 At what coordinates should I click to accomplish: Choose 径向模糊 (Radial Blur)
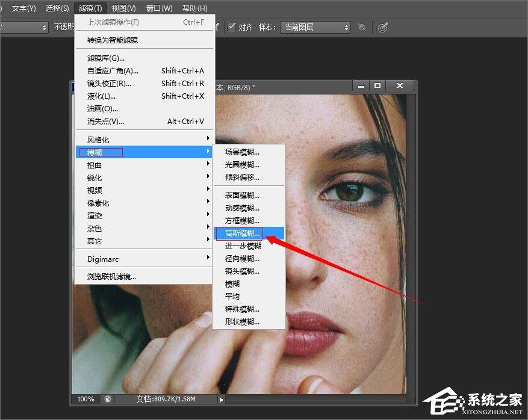(240, 258)
